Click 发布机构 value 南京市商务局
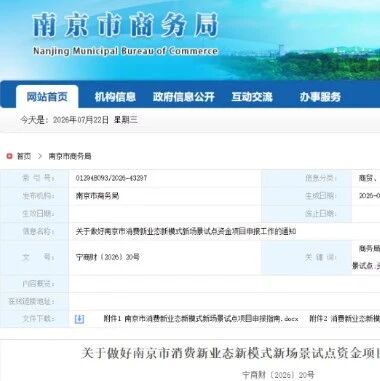380x381 pixels. (97, 196)
